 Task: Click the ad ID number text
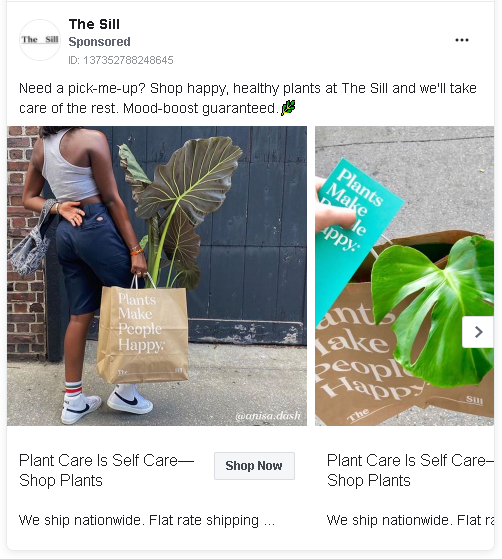coord(121,60)
